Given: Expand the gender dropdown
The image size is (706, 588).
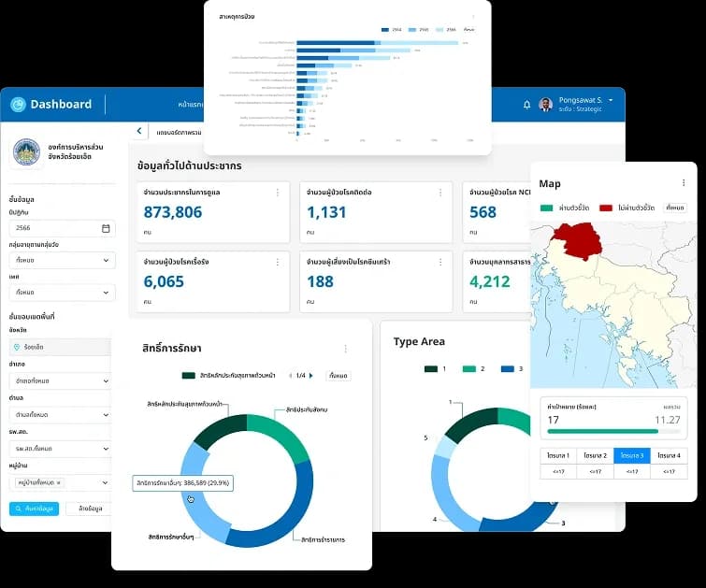Looking at the screenshot, I should pyautogui.click(x=62, y=293).
